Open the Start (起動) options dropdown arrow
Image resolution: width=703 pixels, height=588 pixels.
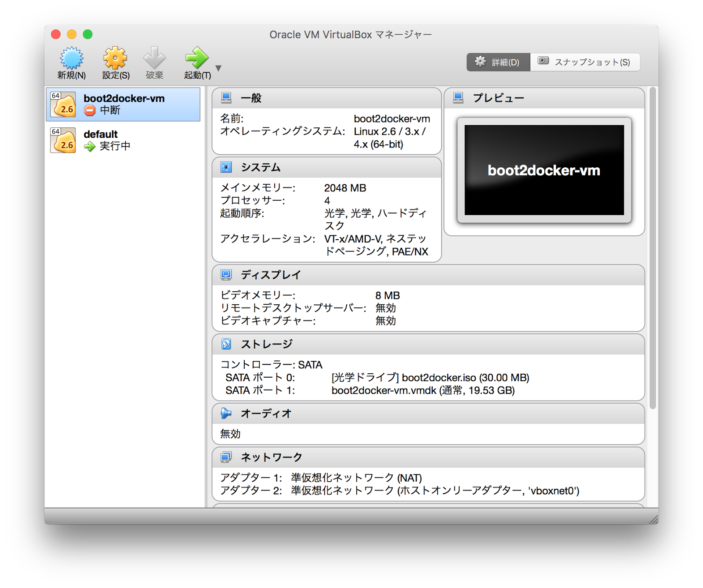(218, 68)
